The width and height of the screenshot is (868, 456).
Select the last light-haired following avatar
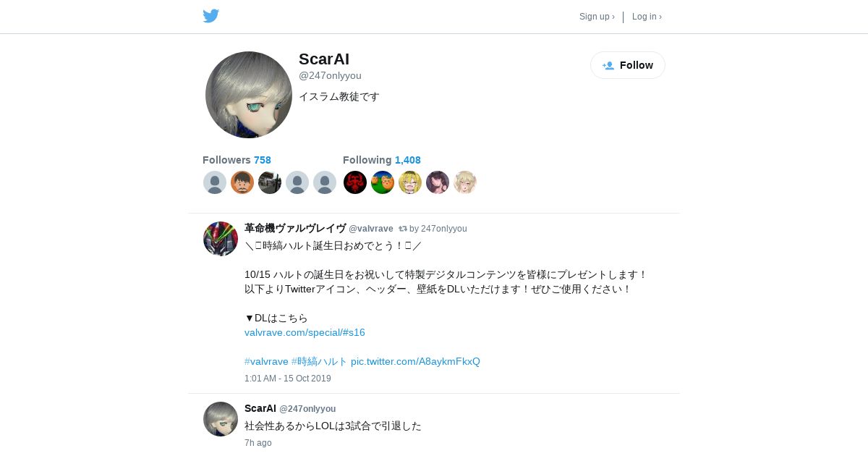tap(465, 182)
